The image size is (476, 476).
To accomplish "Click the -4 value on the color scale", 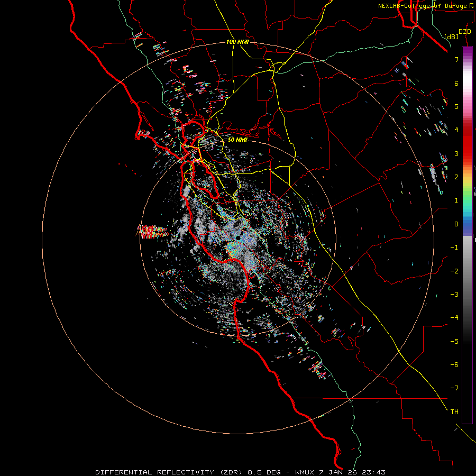I will 454,318.
